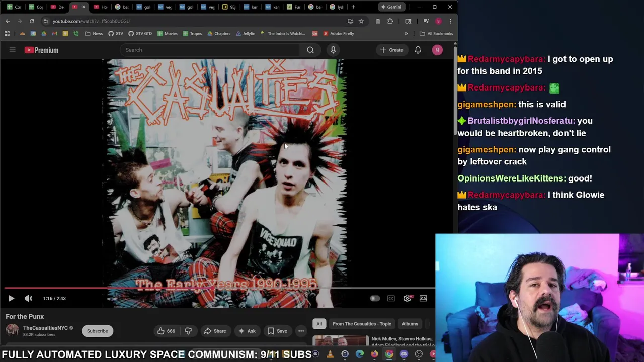Dislike the video
Image resolution: width=644 pixels, height=362 pixels.
click(x=188, y=331)
